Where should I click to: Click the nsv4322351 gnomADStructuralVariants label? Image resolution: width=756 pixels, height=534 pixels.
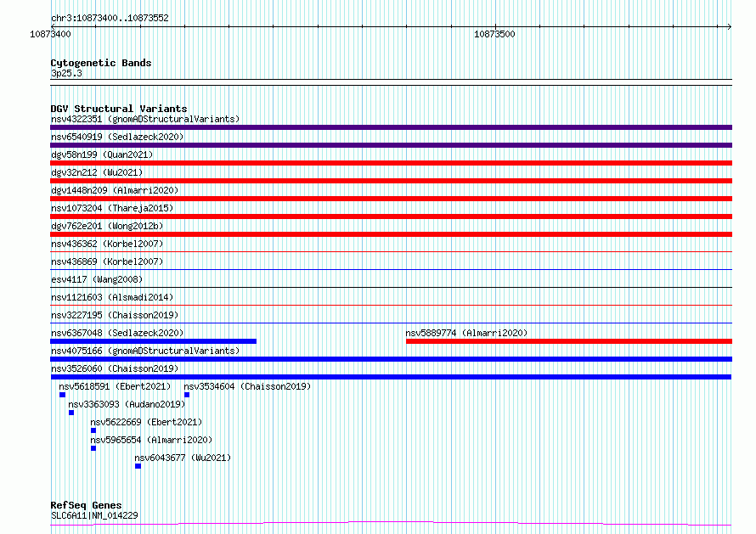pyautogui.click(x=145, y=119)
